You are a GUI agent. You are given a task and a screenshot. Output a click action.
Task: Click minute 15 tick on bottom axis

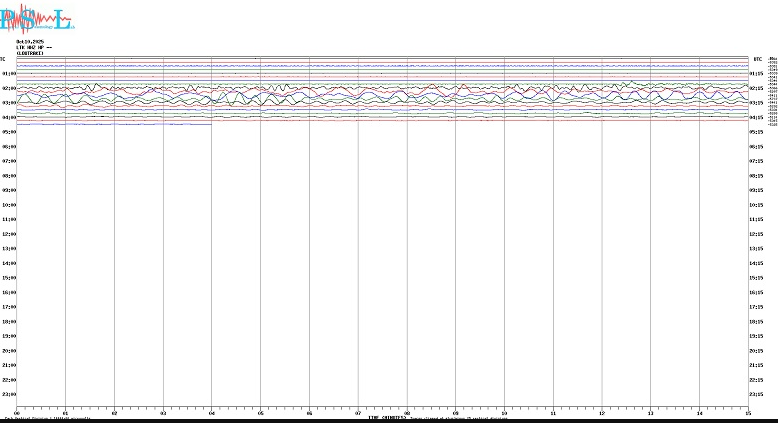(x=748, y=412)
